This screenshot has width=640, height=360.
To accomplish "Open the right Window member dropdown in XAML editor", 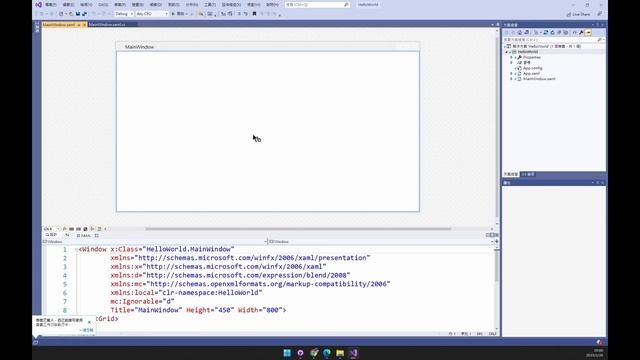I will tap(381, 242).
